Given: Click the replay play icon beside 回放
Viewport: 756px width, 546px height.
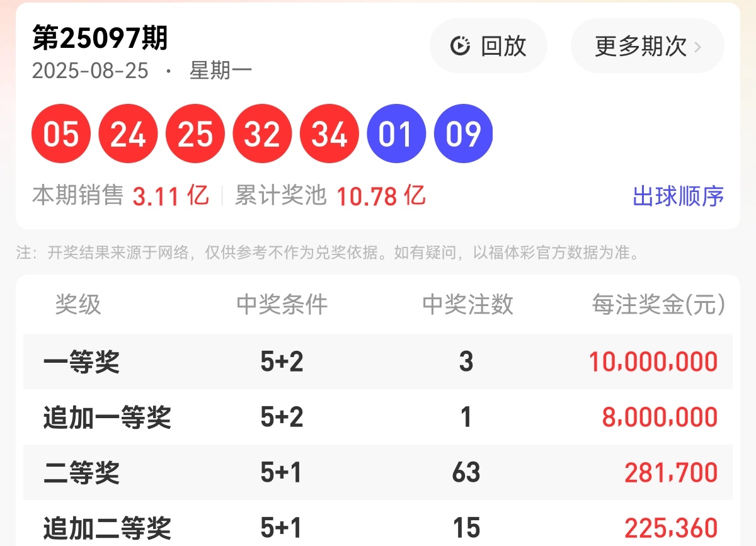Looking at the screenshot, I should tap(459, 46).
